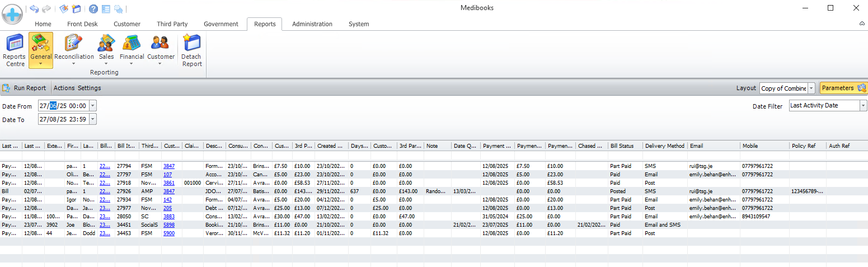Screen dimensions: 868x267
Task: Switch to the Front Desk tab
Action: pyautogui.click(x=82, y=24)
